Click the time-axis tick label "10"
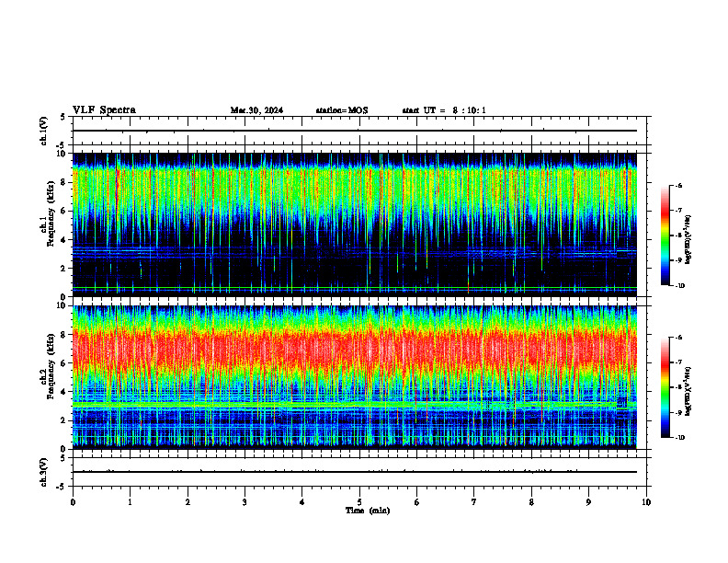 pos(646,502)
